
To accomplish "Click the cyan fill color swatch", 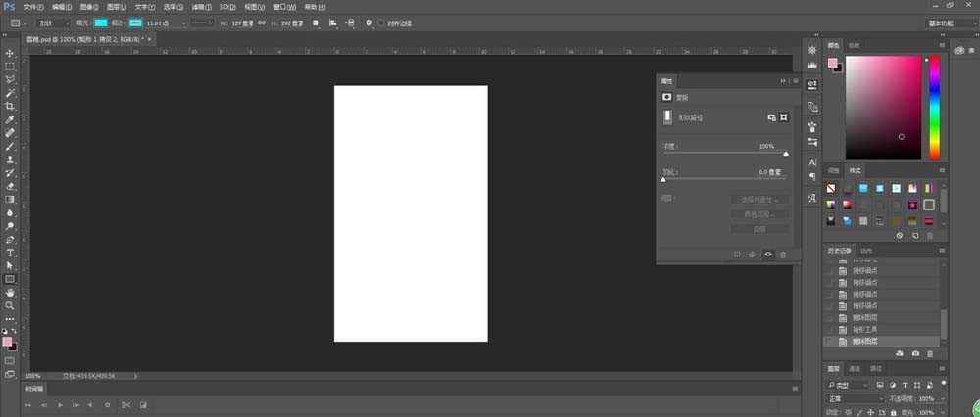I will [x=101, y=23].
